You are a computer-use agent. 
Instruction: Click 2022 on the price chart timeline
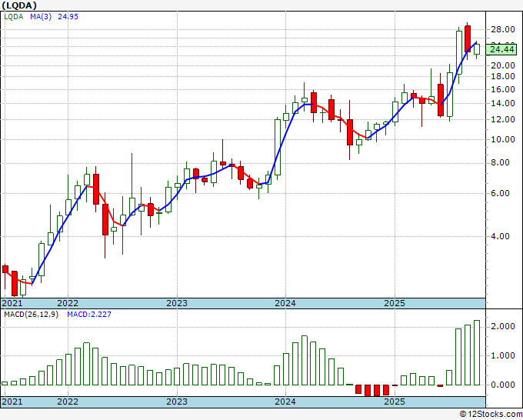68,303
